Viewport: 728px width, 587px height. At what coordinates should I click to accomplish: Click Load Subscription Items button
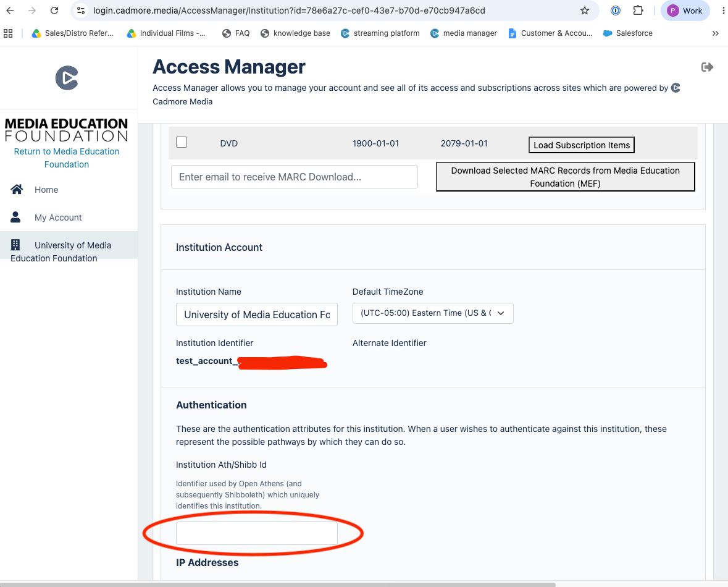click(581, 145)
